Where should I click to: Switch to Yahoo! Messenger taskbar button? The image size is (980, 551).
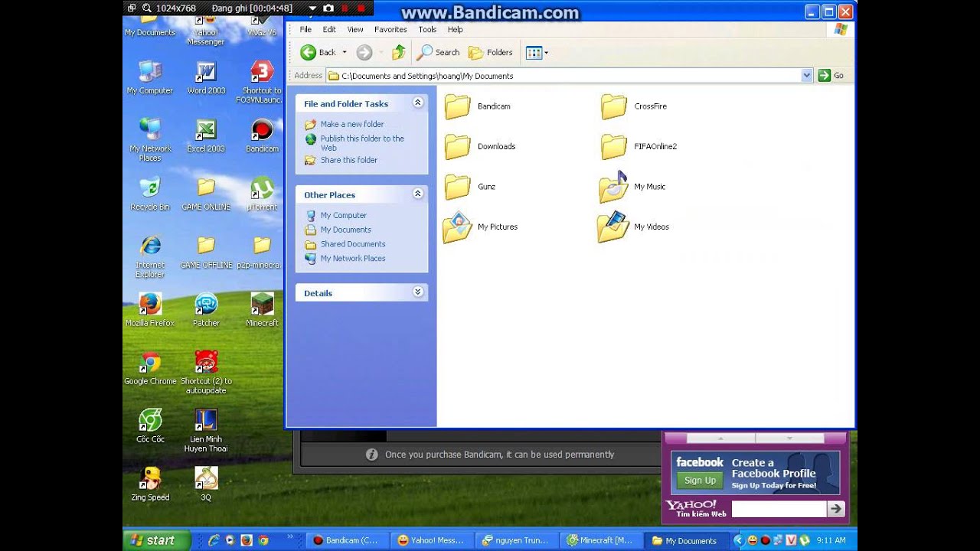pyautogui.click(x=431, y=540)
